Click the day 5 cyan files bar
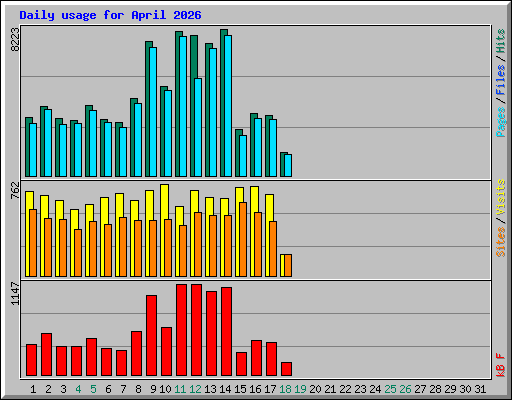Screen dimensions: 512x400 tap(93, 144)
